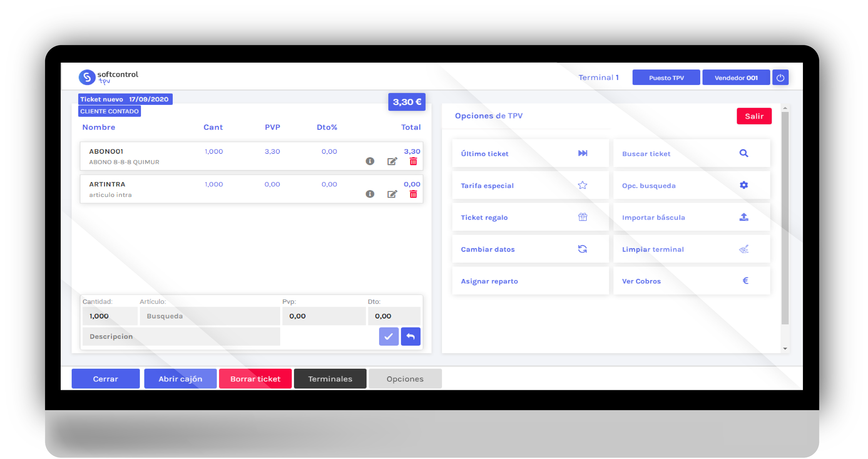868x459 pixels.
Task: Click the Artículo Busqueda field
Action: click(x=210, y=316)
